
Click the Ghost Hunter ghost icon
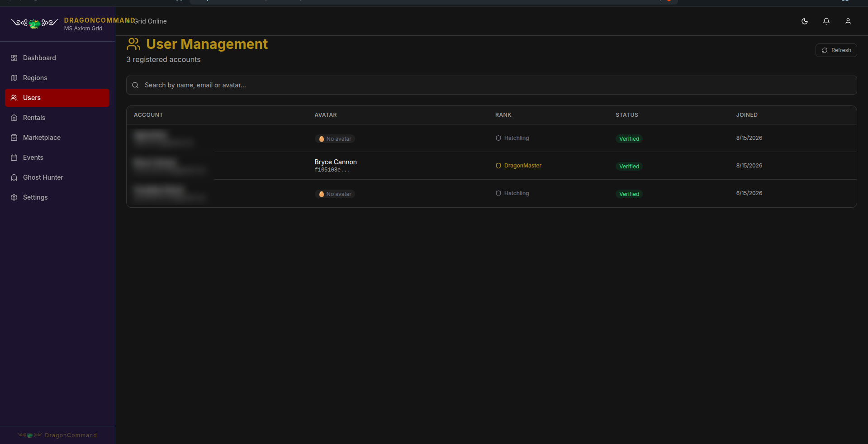pyautogui.click(x=14, y=177)
